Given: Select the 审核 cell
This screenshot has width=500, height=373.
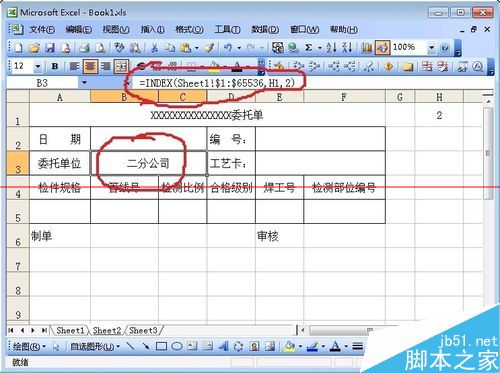Looking at the screenshot, I should (x=279, y=236).
